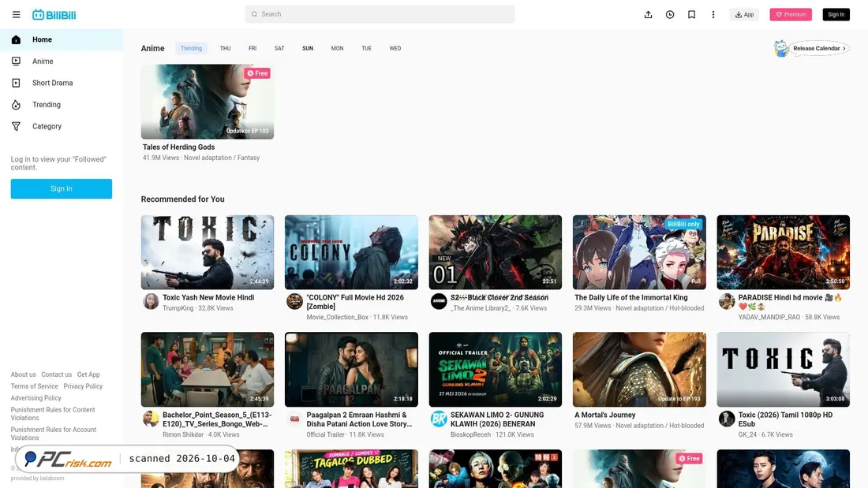Viewport: 868px width, 488px height.
Task: Select the THU anime schedule tab
Action: point(226,49)
